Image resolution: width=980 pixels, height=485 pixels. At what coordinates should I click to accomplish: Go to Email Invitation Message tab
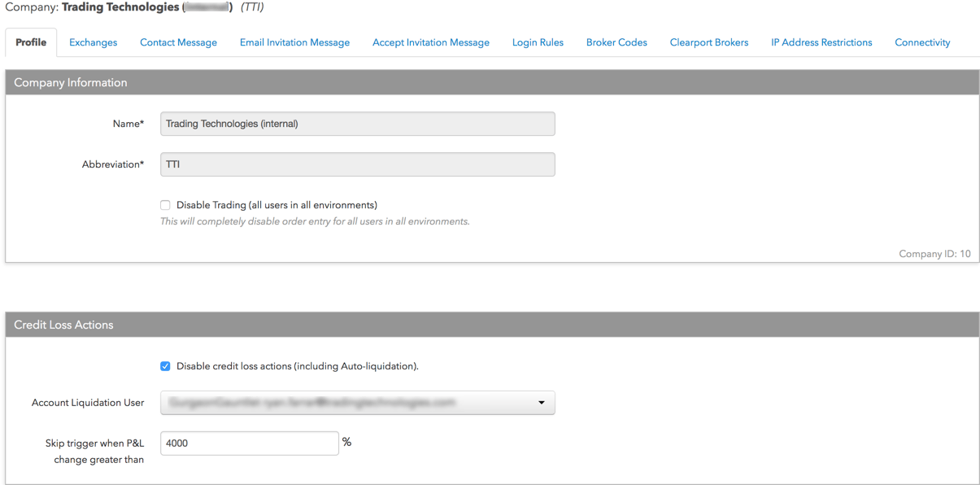294,42
